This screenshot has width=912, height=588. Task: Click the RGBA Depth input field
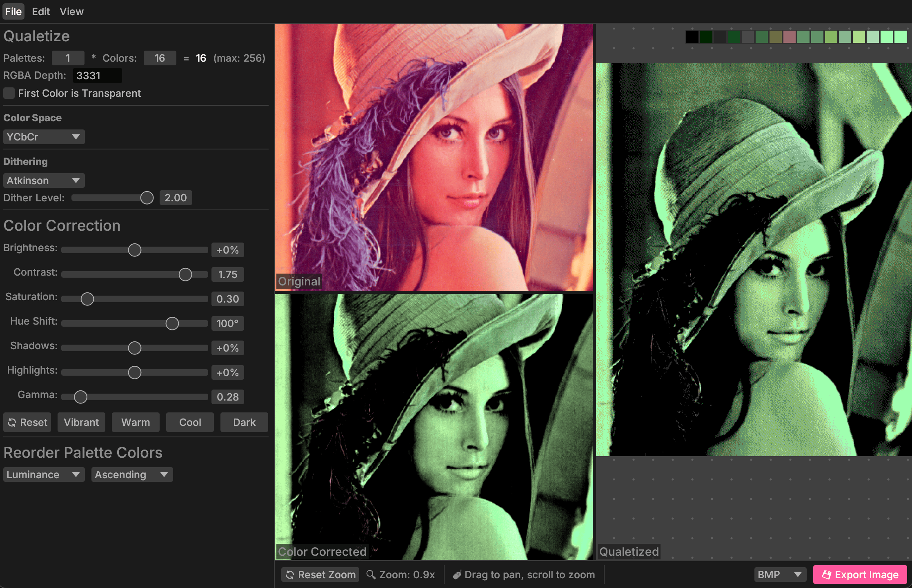point(97,76)
